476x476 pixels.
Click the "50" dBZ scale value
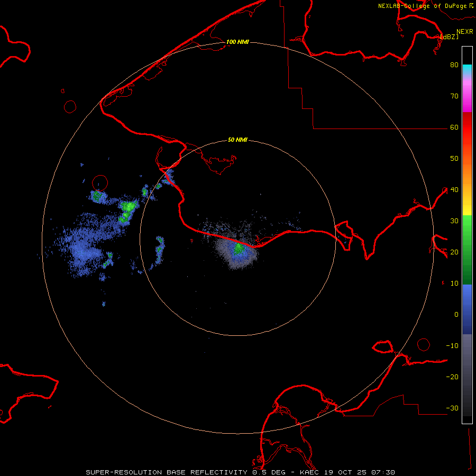coord(454,159)
